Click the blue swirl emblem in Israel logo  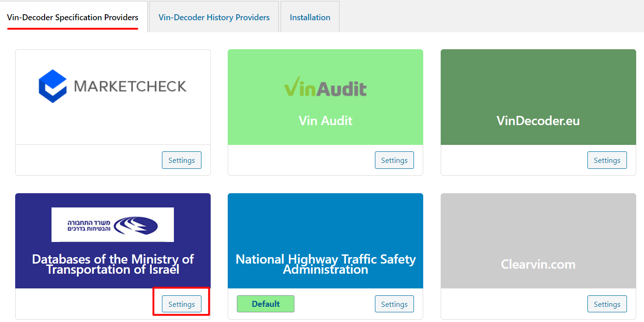pos(136,225)
